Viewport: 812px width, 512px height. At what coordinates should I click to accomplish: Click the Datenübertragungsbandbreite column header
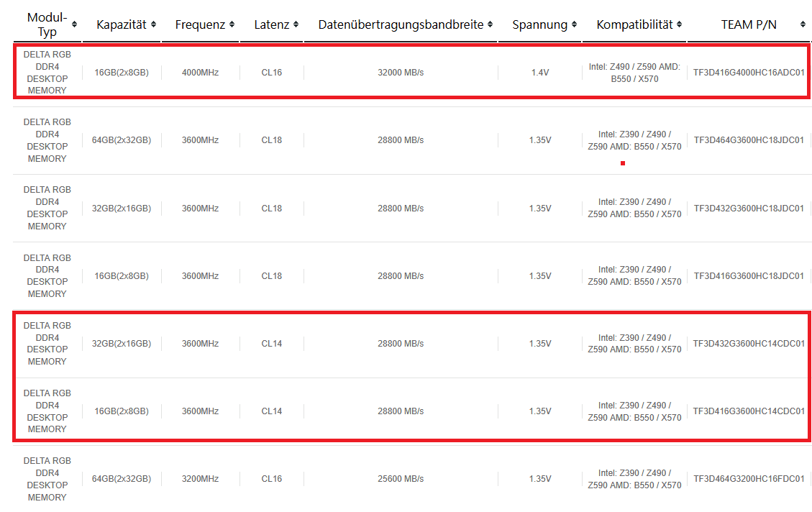click(x=401, y=24)
